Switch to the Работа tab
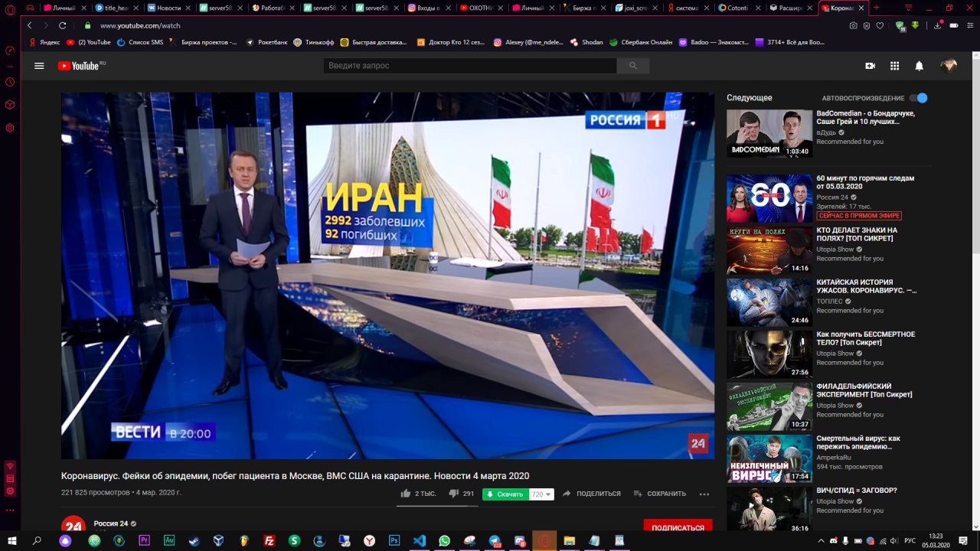Image resolution: width=980 pixels, height=551 pixels. click(x=273, y=8)
